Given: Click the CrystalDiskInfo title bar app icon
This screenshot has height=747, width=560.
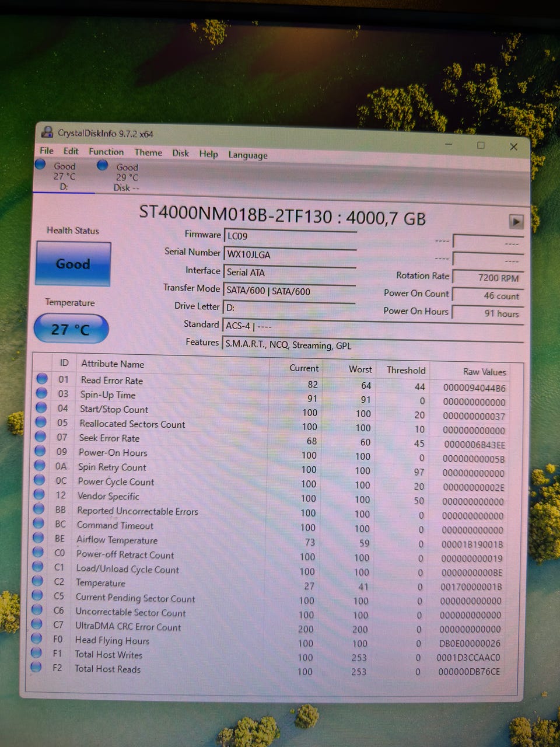Looking at the screenshot, I should click(x=48, y=132).
